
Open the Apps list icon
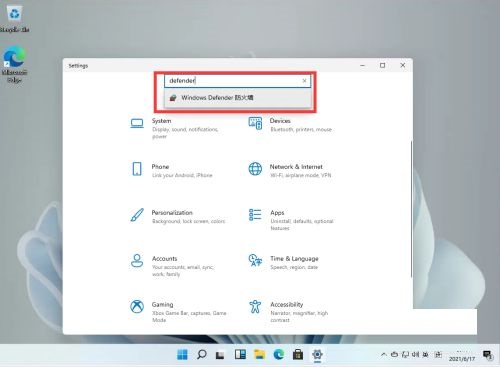(x=255, y=215)
